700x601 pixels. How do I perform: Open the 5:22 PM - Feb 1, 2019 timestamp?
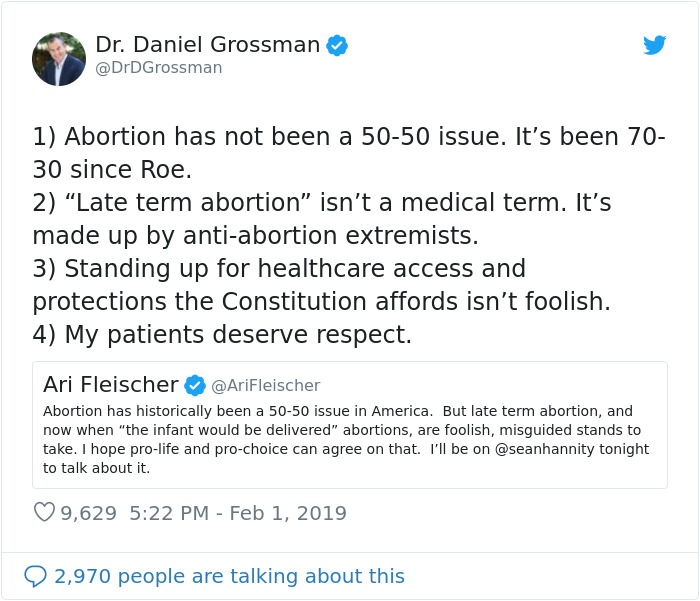238,513
